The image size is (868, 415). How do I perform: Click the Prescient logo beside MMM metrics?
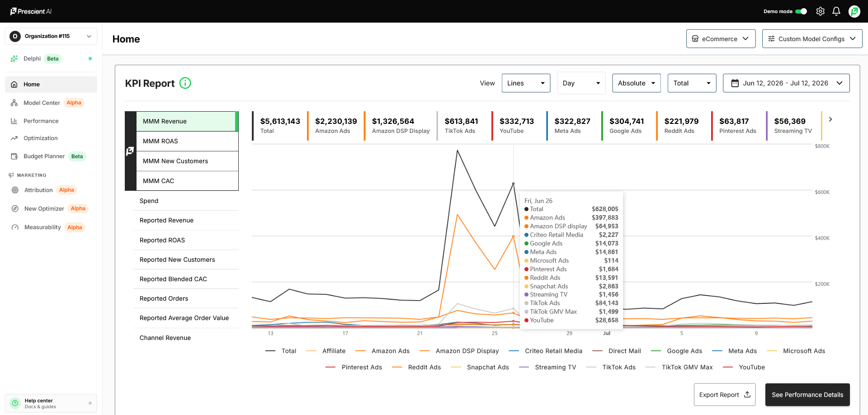coord(130,151)
